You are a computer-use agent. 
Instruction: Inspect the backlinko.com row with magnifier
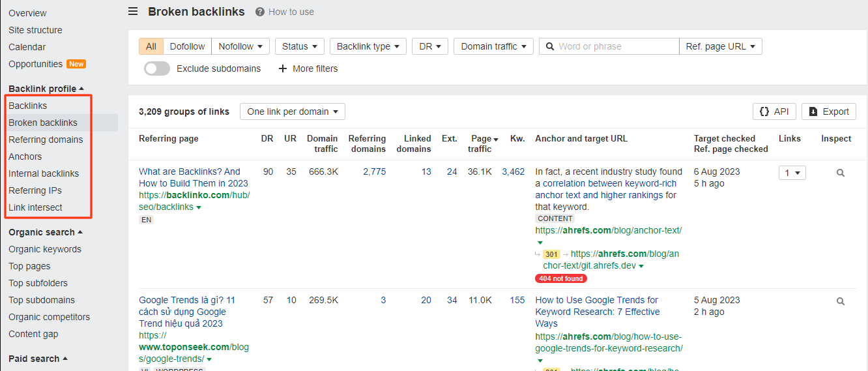click(841, 173)
